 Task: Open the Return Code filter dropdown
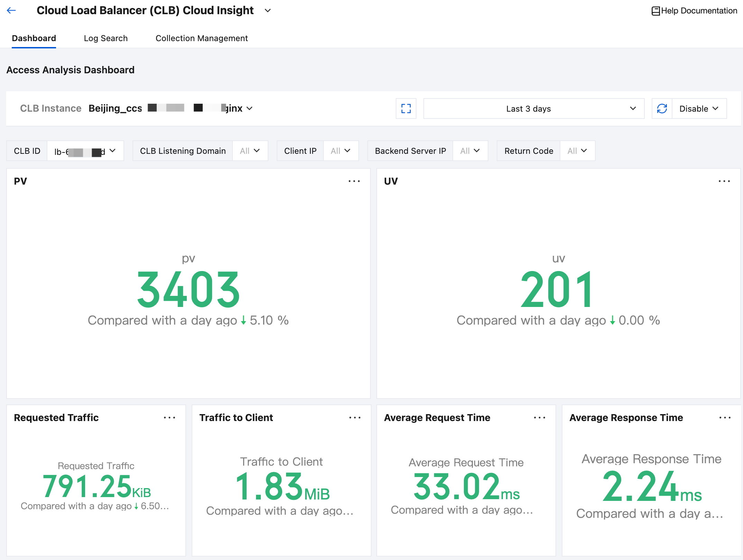tap(577, 151)
